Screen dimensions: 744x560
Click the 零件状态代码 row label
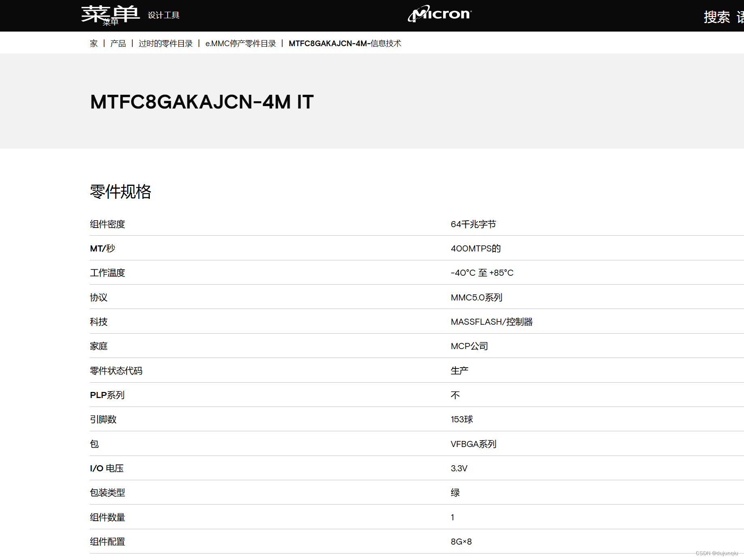point(116,370)
